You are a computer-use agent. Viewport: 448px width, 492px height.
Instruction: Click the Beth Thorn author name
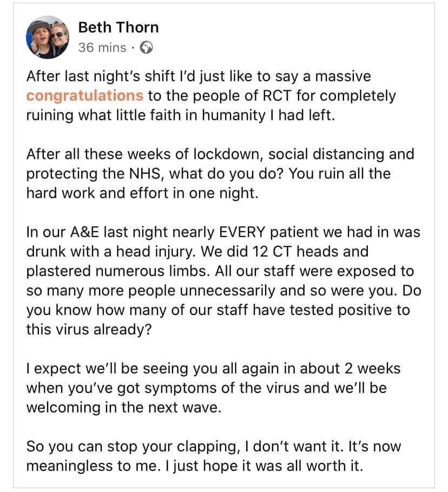pyautogui.click(x=118, y=28)
